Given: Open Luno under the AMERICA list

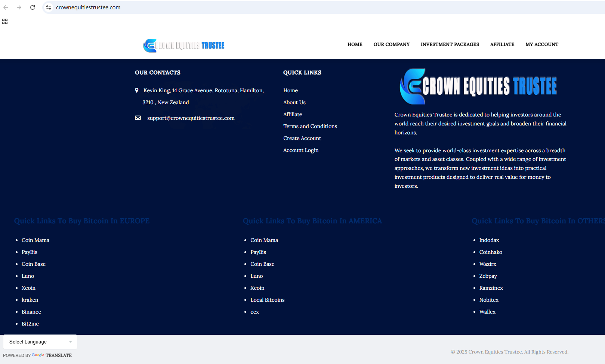Looking at the screenshot, I should click(257, 276).
